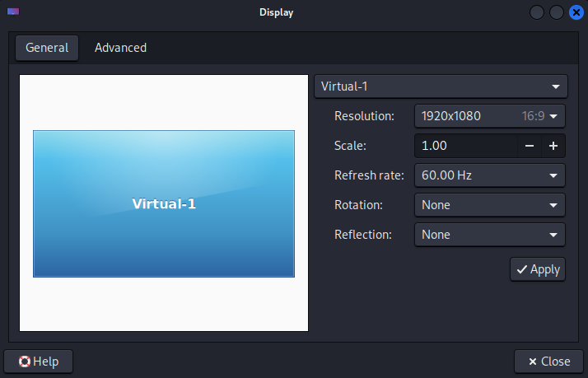
Task: Decrease scale with the minus button
Action: (530, 146)
